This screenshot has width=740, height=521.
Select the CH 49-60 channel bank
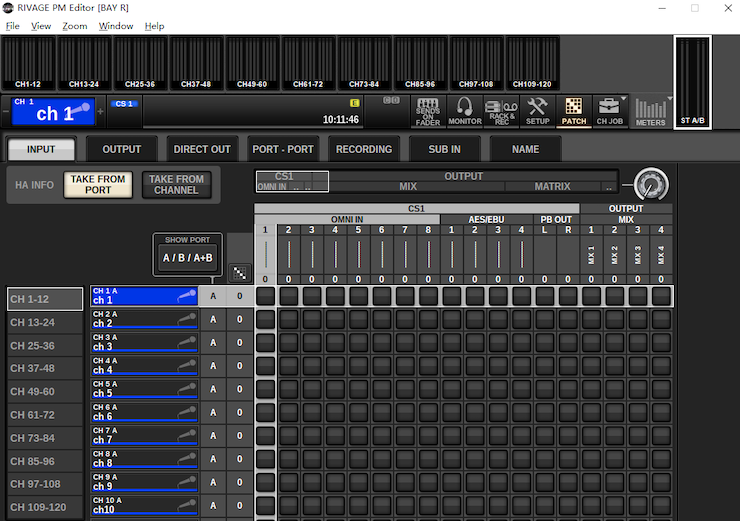point(45,391)
